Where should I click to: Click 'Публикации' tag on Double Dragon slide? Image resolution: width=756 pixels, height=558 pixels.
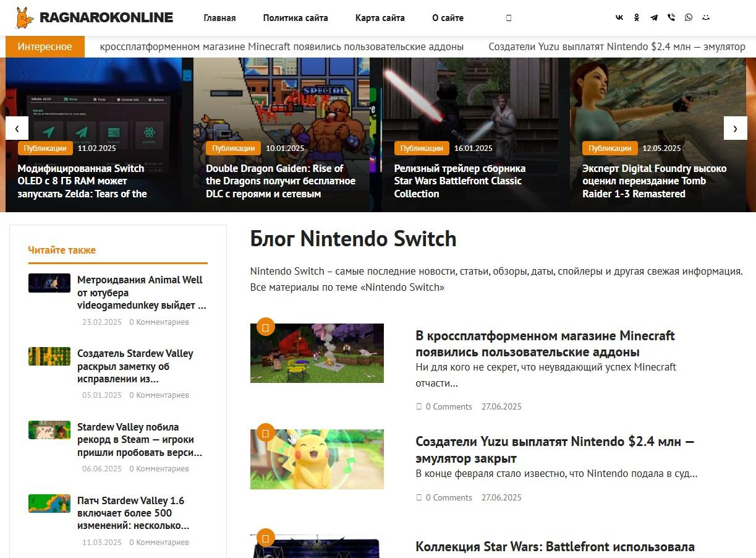click(233, 148)
